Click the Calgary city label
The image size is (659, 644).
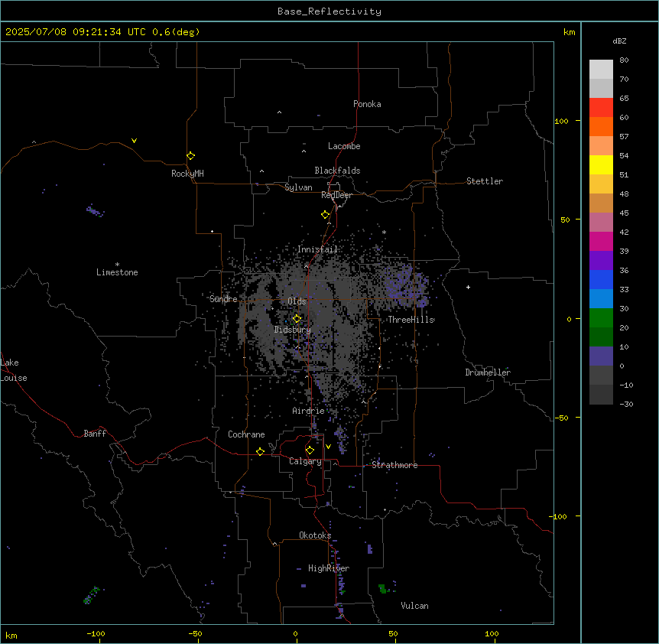(x=305, y=461)
